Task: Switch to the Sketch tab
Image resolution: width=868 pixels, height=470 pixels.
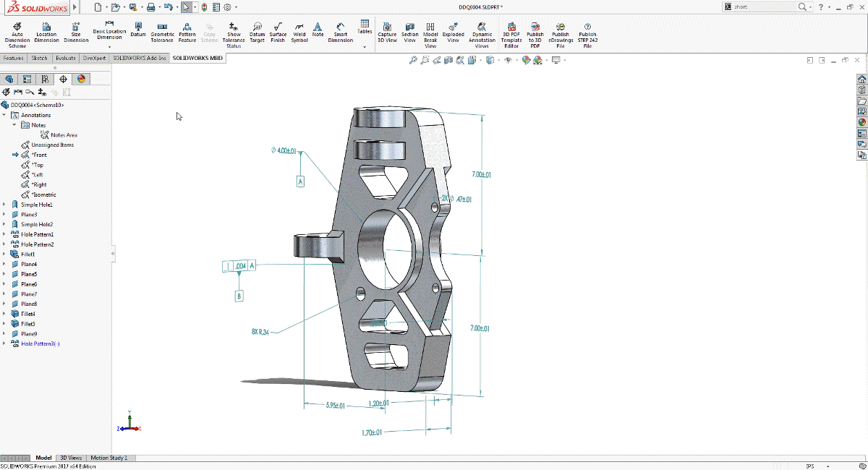Action: point(40,58)
